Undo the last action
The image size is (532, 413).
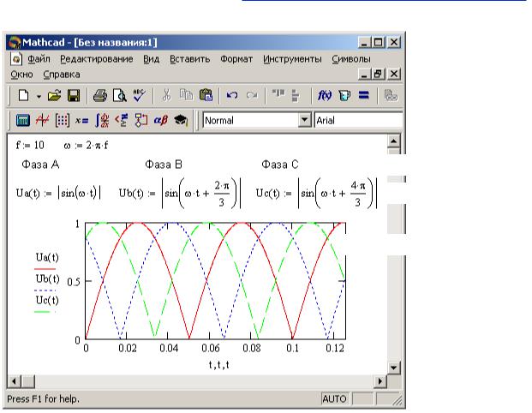click(x=232, y=95)
